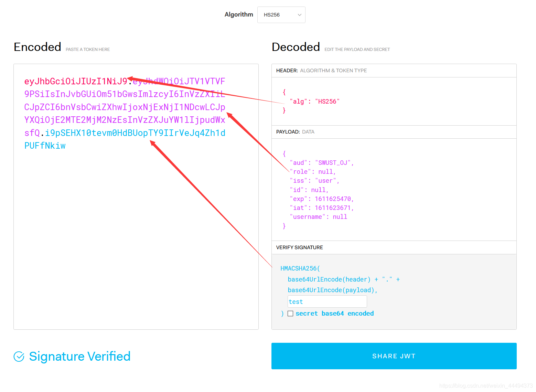Click the VERIFY SIGNATURE section heading

299,247
